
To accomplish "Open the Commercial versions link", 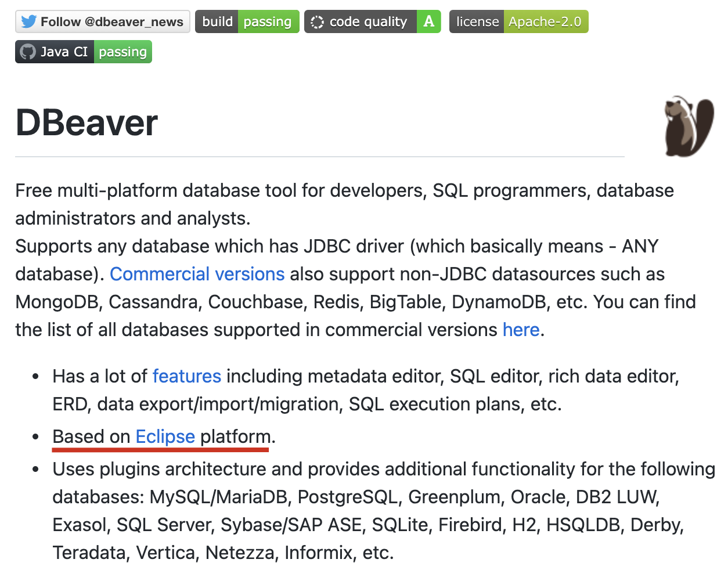I will [x=197, y=274].
